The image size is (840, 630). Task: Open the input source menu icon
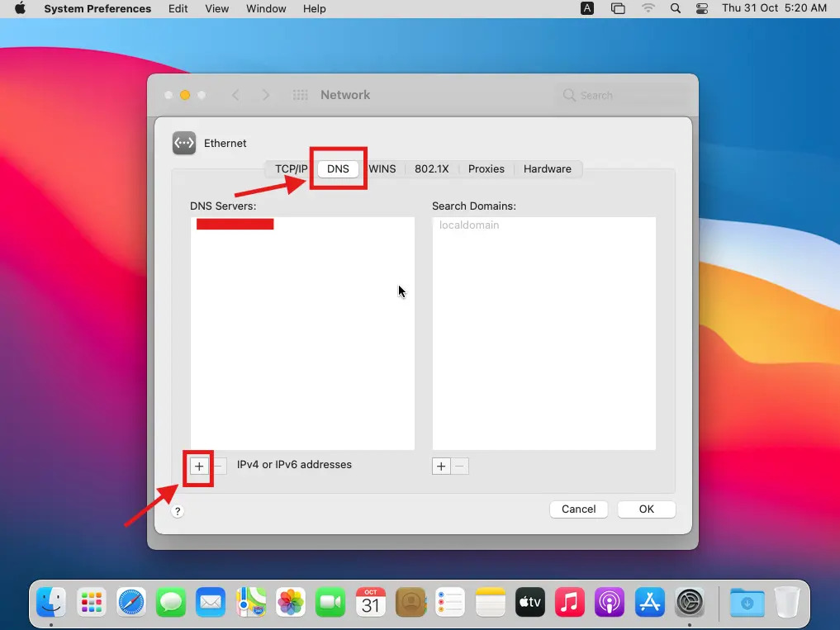point(587,8)
